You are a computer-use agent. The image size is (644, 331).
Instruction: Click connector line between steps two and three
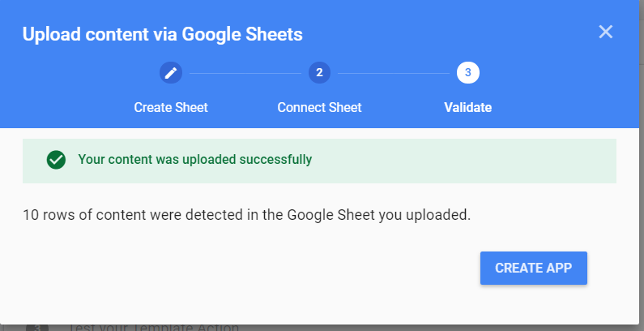point(394,73)
